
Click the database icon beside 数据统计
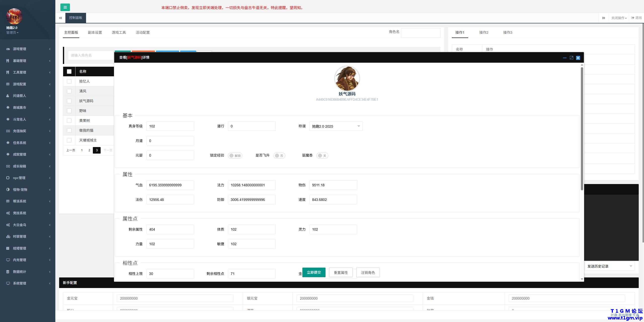click(x=8, y=272)
